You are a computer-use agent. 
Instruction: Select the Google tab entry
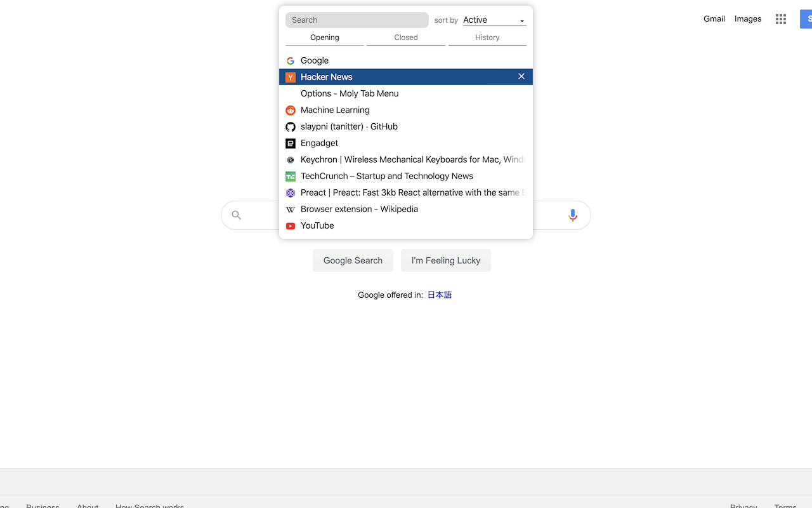click(x=406, y=60)
